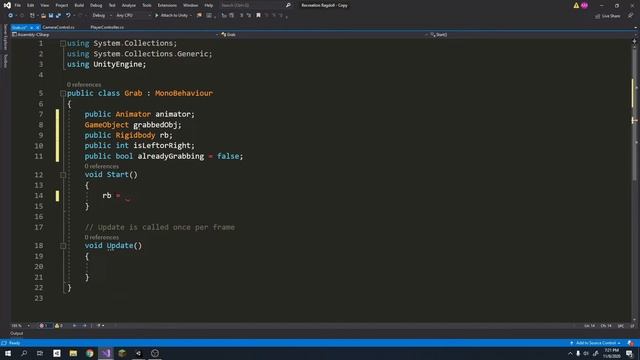Open File Explorer from taskbar
The height and width of the screenshot is (360, 640).
click(73, 353)
